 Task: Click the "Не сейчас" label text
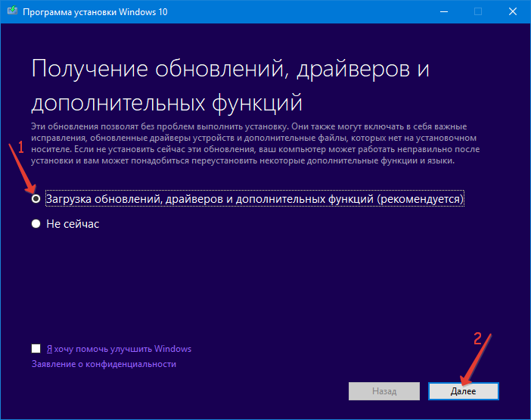[x=73, y=224]
